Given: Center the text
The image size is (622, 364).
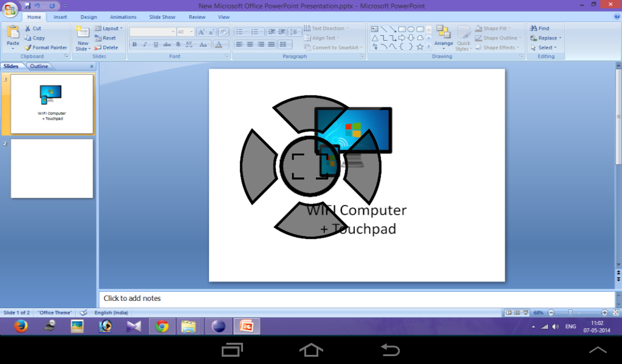Looking at the screenshot, I should [x=250, y=44].
